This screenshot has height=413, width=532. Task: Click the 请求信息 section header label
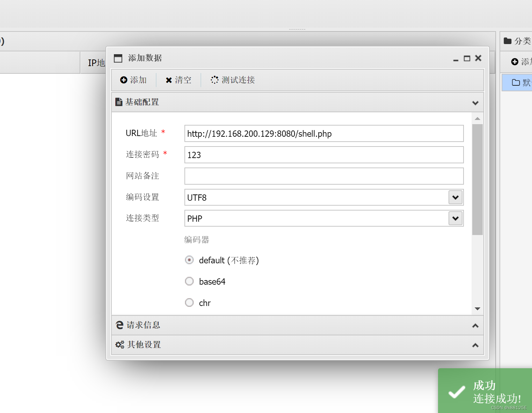[x=143, y=325]
